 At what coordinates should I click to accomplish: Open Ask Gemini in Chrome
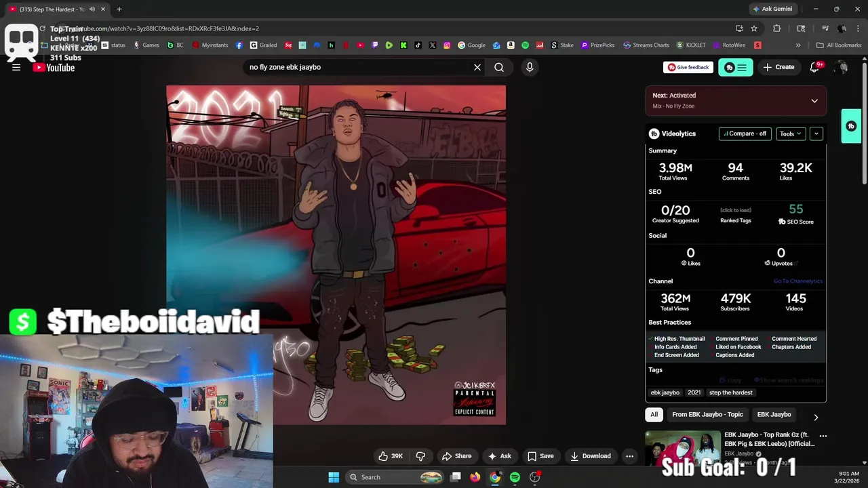(x=772, y=9)
